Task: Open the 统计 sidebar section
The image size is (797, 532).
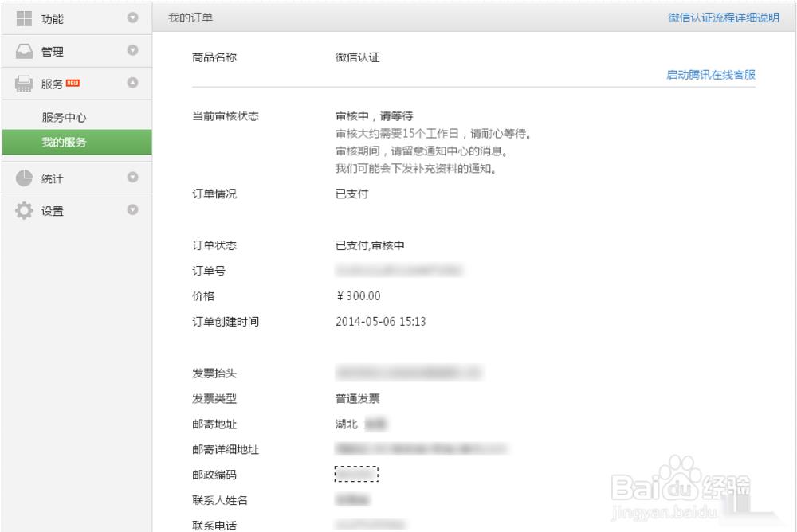Action: pos(77,178)
